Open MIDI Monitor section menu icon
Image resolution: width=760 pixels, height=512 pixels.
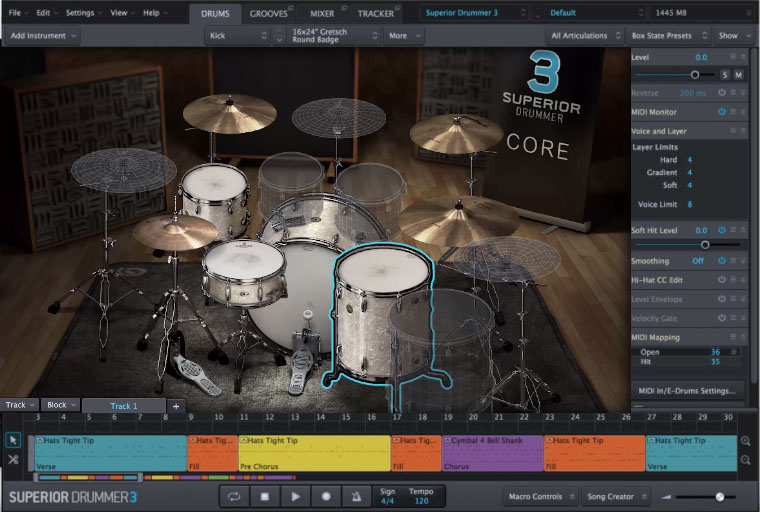[x=733, y=112]
